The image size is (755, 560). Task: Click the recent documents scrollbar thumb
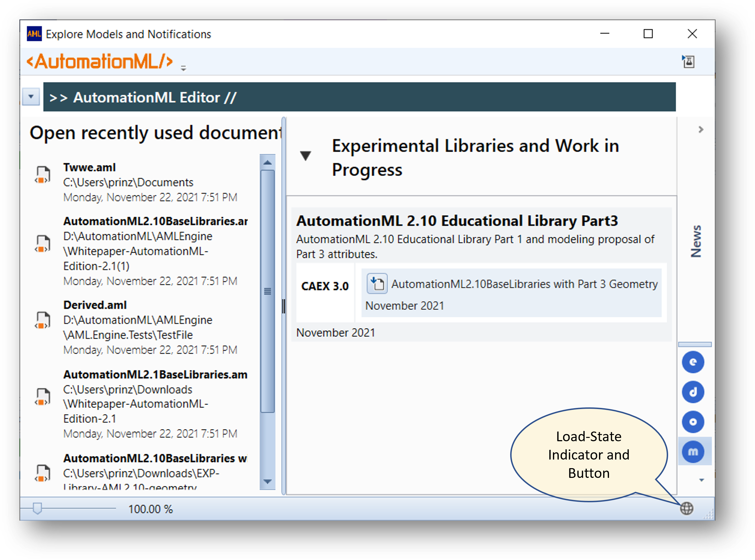tap(268, 292)
